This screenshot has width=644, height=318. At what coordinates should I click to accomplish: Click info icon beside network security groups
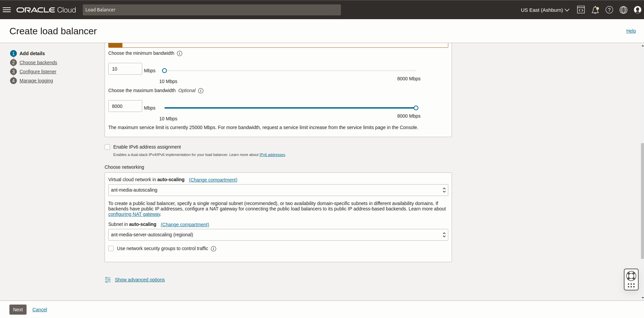coord(214,249)
